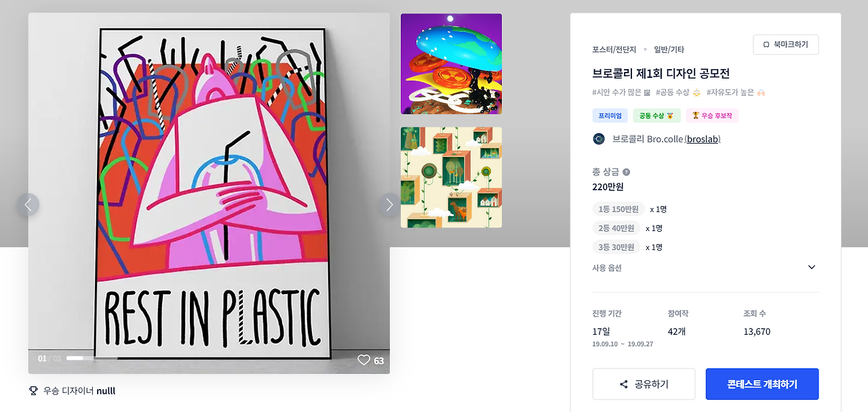
Task: Open the green boxes illustration thumbnail
Action: click(x=451, y=178)
